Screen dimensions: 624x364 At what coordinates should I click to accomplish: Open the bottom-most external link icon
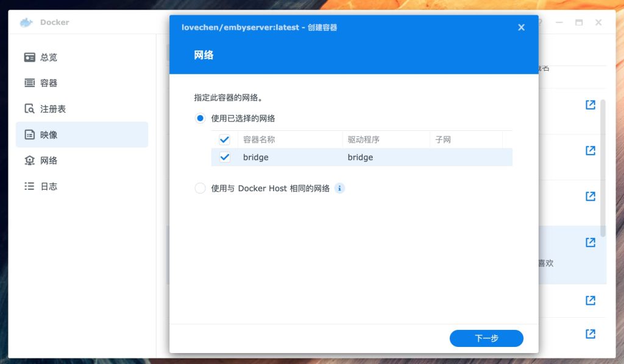coord(590,334)
